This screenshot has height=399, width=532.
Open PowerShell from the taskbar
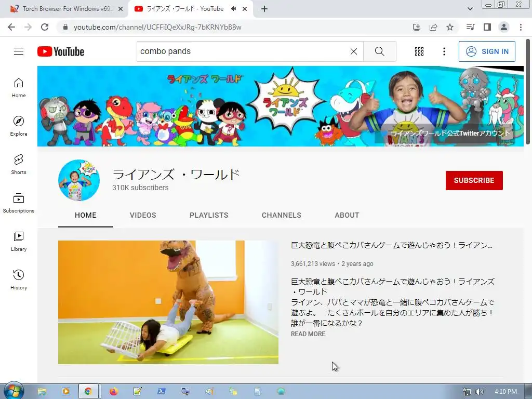161,392
